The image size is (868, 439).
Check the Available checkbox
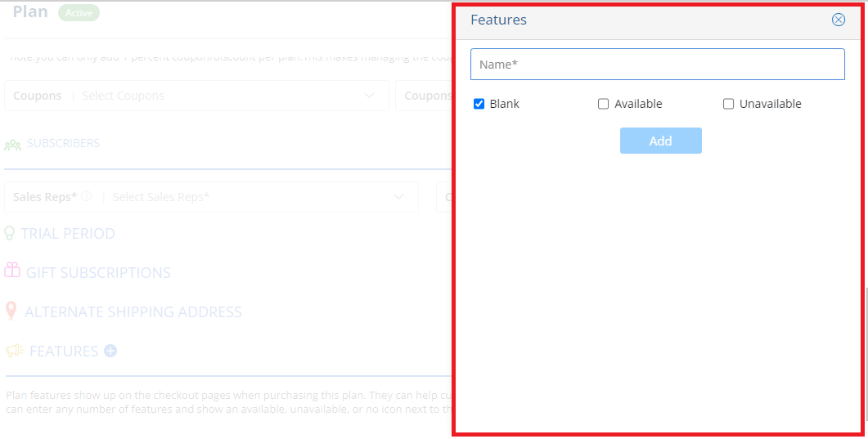coord(604,104)
